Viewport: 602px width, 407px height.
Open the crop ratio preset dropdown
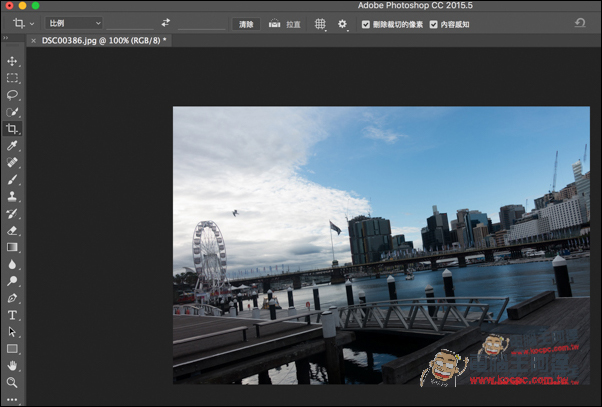74,23
